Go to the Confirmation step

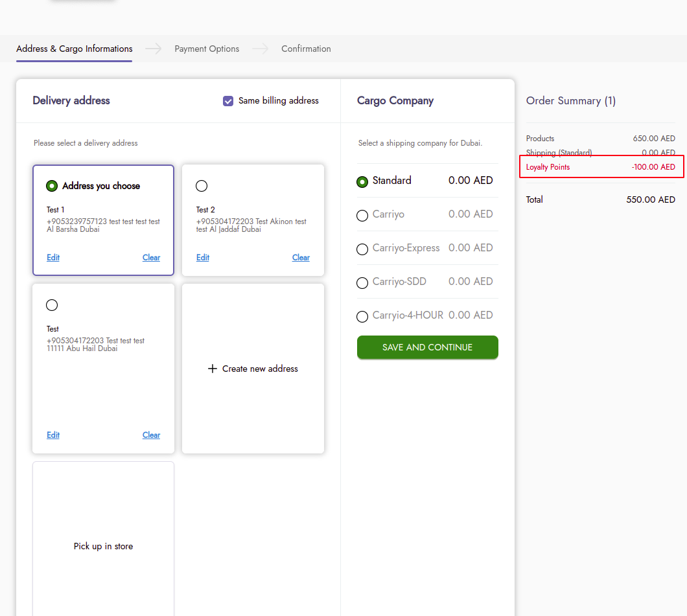pos(306,49)
